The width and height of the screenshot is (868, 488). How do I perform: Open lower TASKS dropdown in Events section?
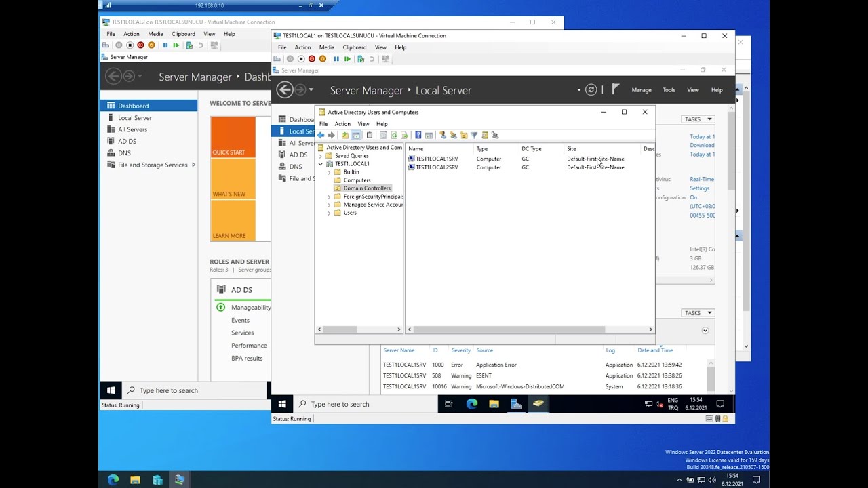pyautogui.click(x=698, y=313)
